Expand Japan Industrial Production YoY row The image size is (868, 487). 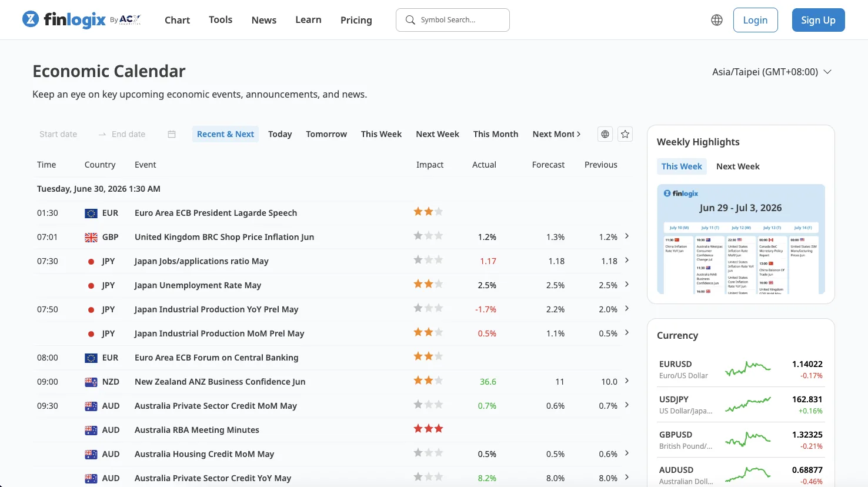tap(627, 308)
